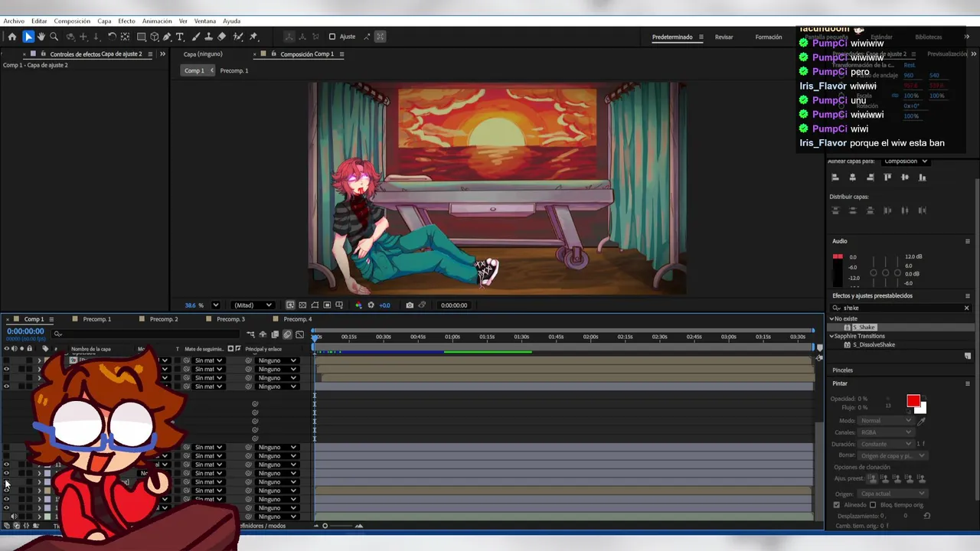Open the channel and color management icon

(x=358, y=305)
